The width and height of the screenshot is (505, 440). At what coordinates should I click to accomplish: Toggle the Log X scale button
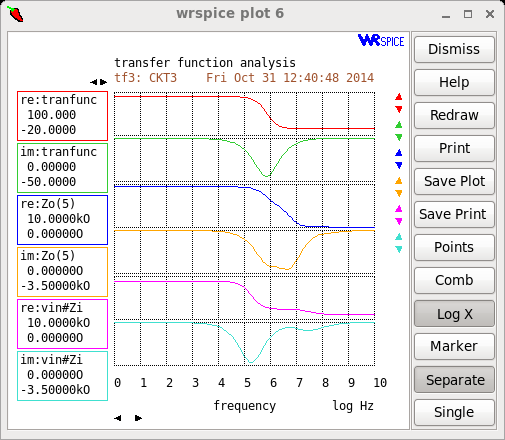(454, 314)
